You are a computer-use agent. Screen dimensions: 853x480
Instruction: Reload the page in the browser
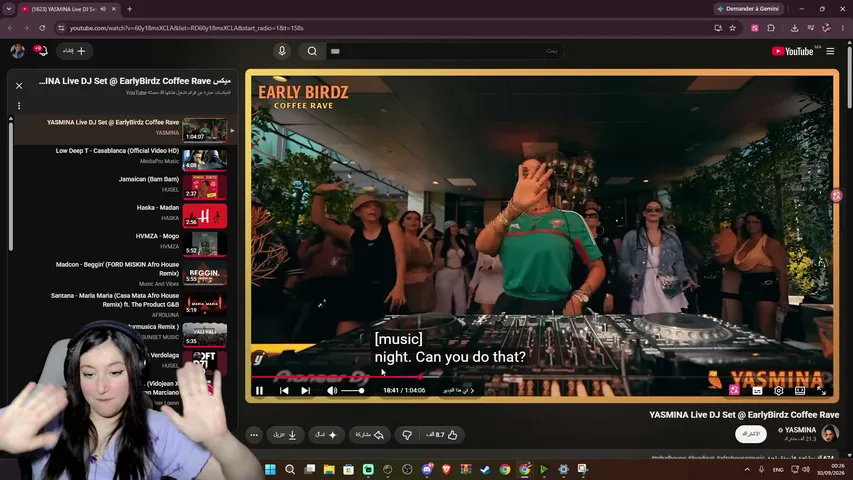42,28
